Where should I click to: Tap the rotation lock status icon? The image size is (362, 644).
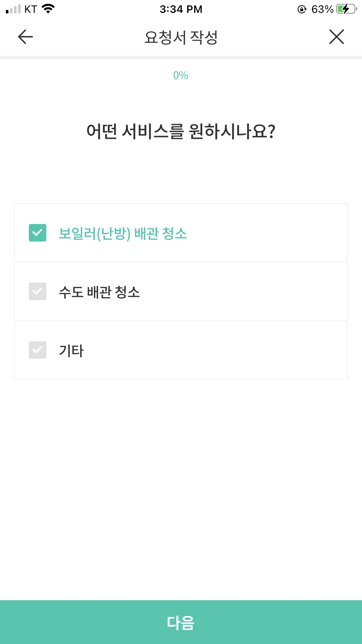tap(302, 9)
